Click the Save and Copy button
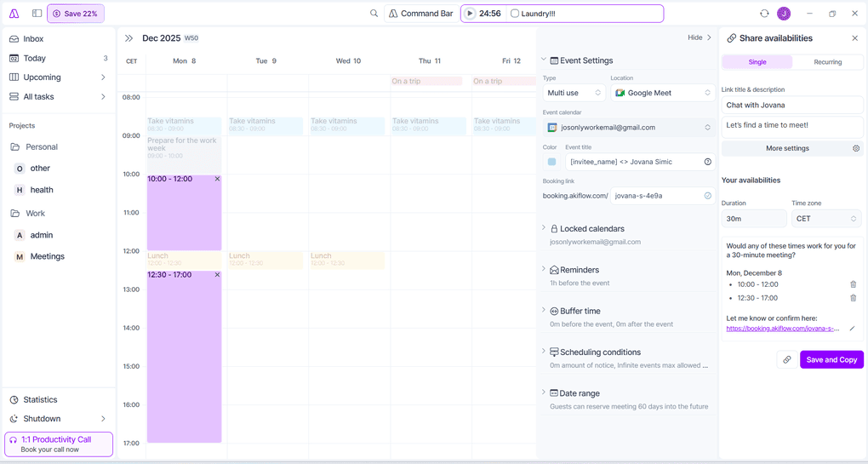Screen dimensions: 868x464 coord(831,359)
